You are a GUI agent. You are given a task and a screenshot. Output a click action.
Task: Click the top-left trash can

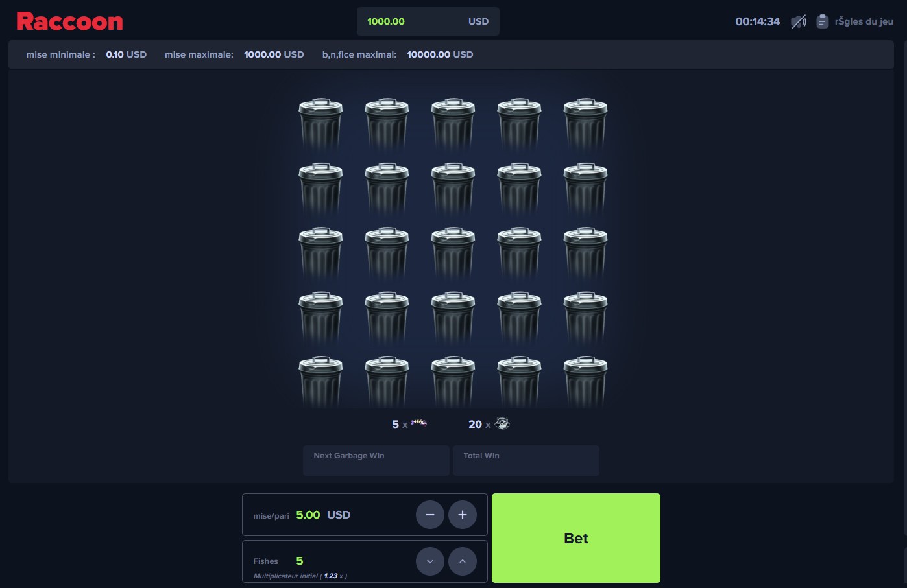point(320,124)
